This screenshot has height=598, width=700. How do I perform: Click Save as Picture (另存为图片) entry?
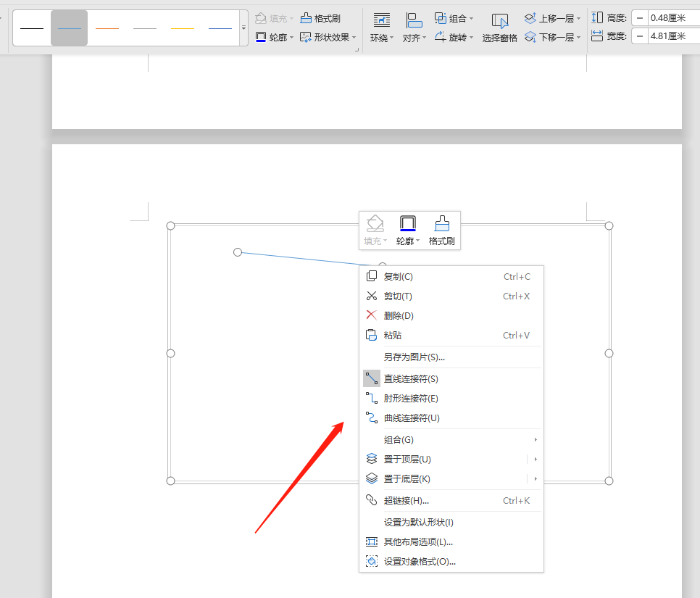click(x=414, y=357)
